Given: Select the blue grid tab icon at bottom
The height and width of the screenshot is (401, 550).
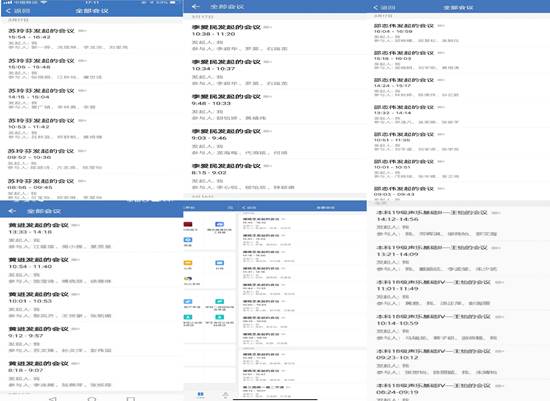Looking at the screenshot, I should click(x=200, y=395).
